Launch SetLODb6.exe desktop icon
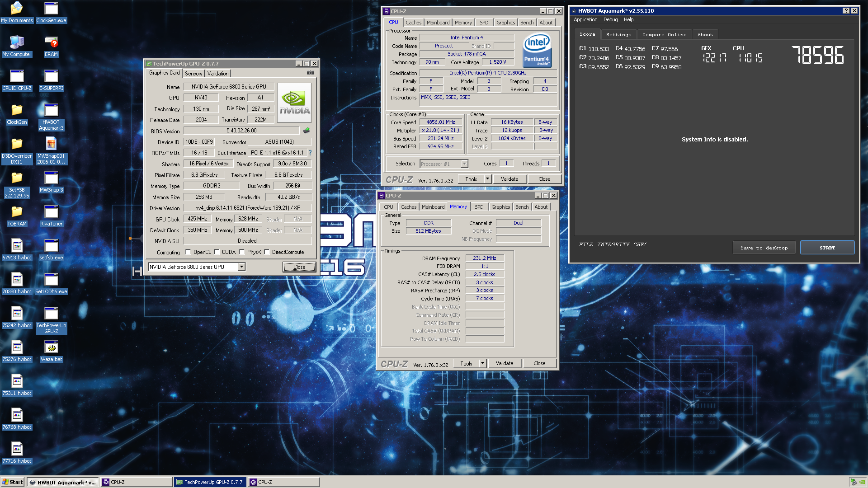868x488 pixels. click(51, 283)
